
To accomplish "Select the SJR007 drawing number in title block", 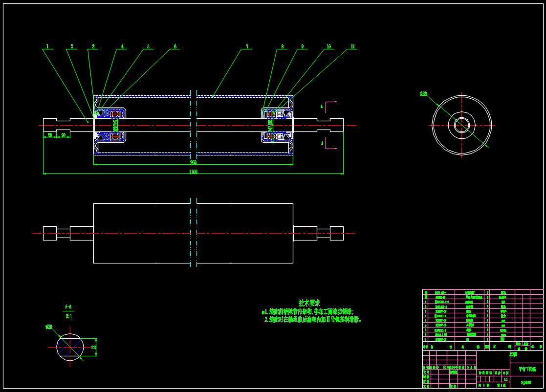I will pyautogui.click(x=526, y=383).
